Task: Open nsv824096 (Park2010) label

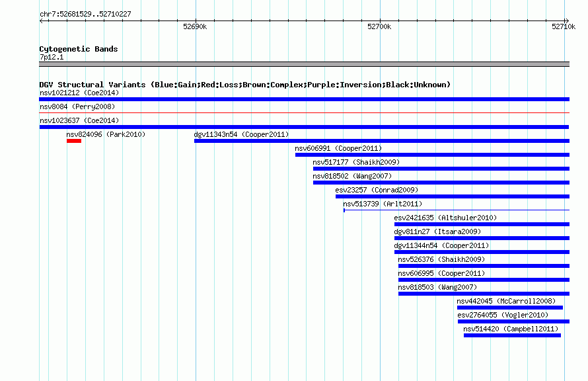Action: point(106,134)
